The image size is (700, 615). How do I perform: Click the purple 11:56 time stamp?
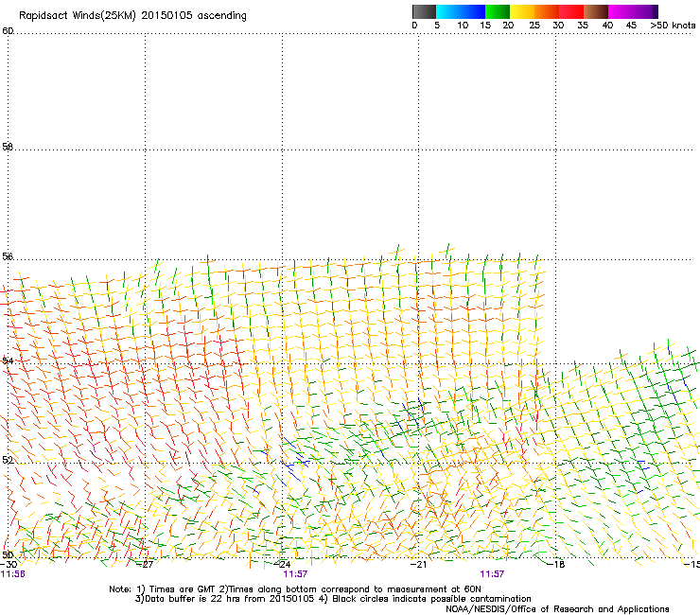12,574
